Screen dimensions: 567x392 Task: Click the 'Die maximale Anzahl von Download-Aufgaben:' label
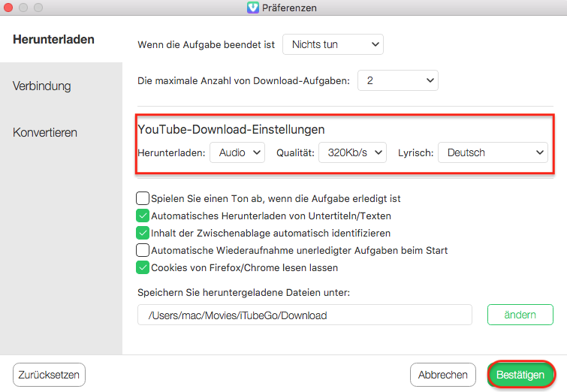click(244, 80)
